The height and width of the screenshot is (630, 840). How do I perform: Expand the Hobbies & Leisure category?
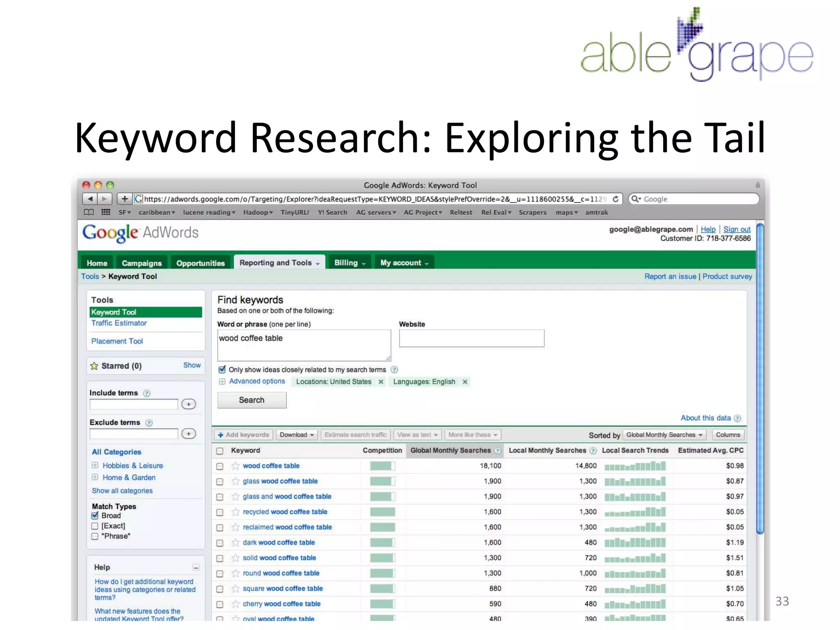95,465
